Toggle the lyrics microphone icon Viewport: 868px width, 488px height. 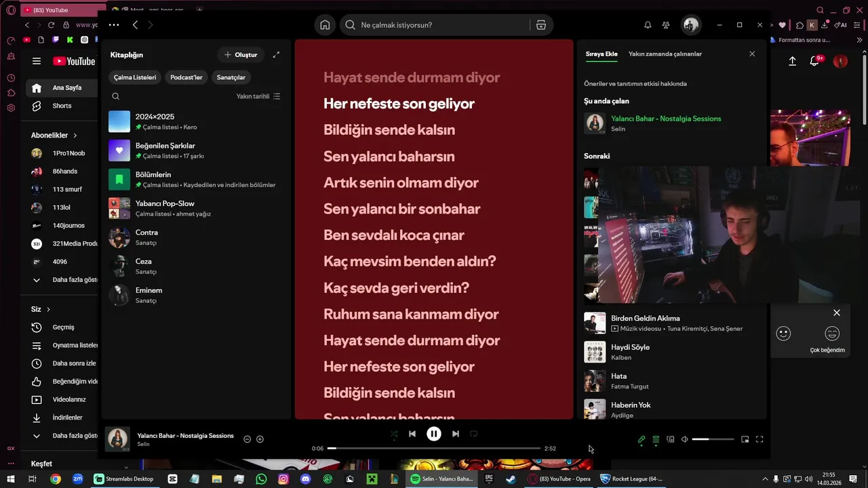[642, 439]
